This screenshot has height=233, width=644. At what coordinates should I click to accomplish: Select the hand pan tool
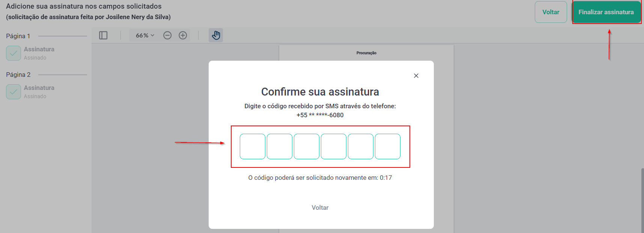pos(216,35)
